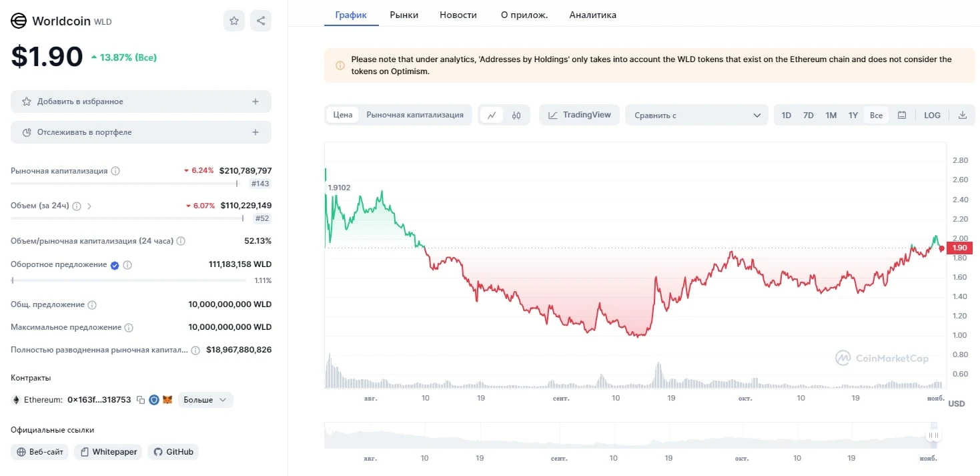Switch chart to line view

tap(492, 115)
